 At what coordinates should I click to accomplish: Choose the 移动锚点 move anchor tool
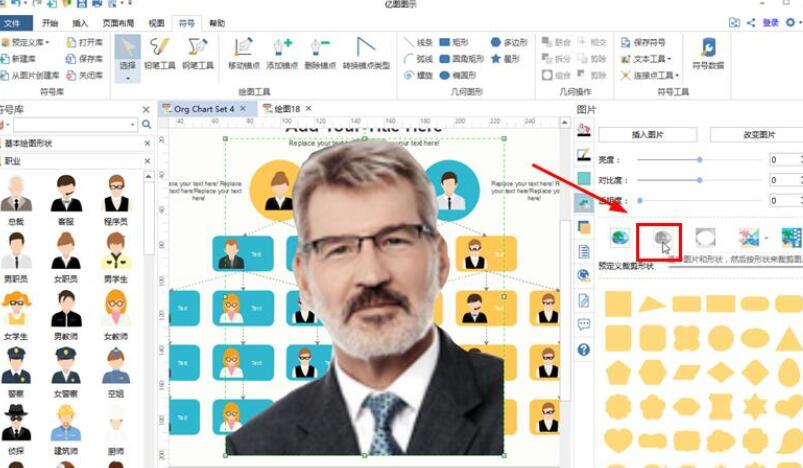tap(244, 53)
